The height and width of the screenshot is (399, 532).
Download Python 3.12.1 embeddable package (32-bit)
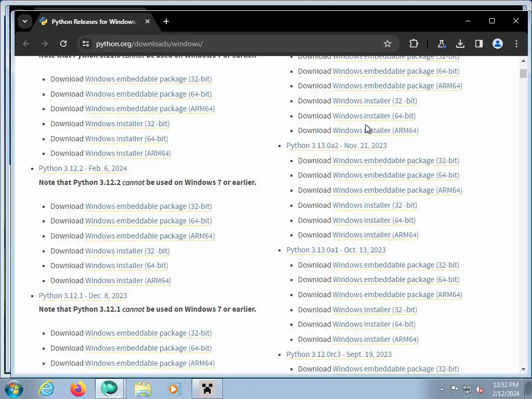[x=148, y=333]
